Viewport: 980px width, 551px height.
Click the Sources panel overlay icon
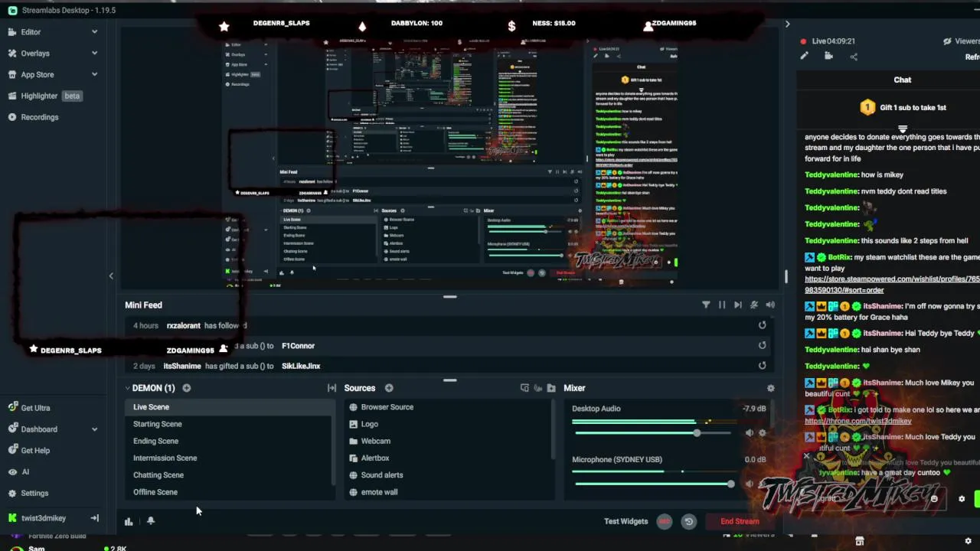[x=524, y=388]
